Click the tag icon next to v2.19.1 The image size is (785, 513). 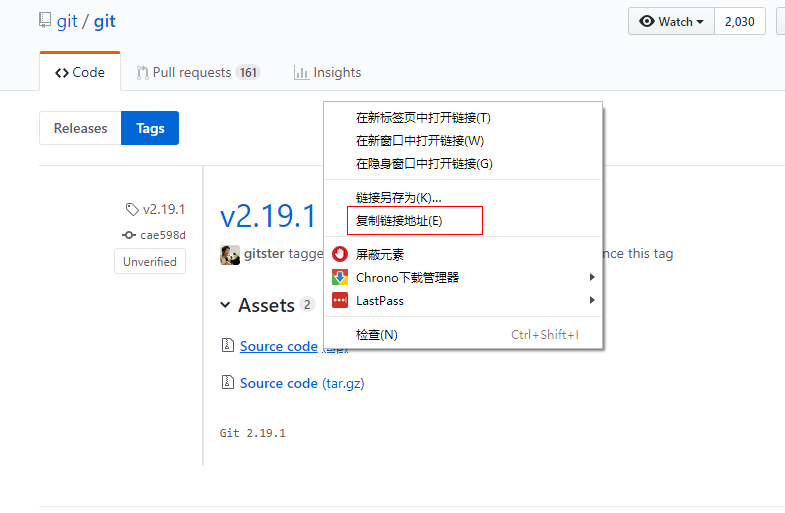[x=132, y=210]
